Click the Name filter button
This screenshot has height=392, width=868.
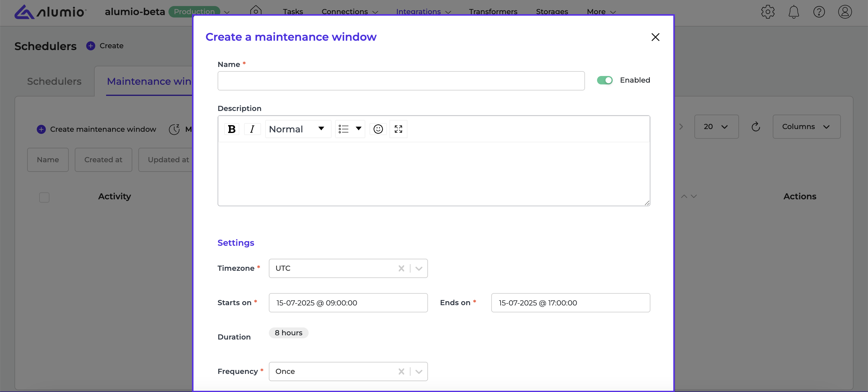coord(48,160)
